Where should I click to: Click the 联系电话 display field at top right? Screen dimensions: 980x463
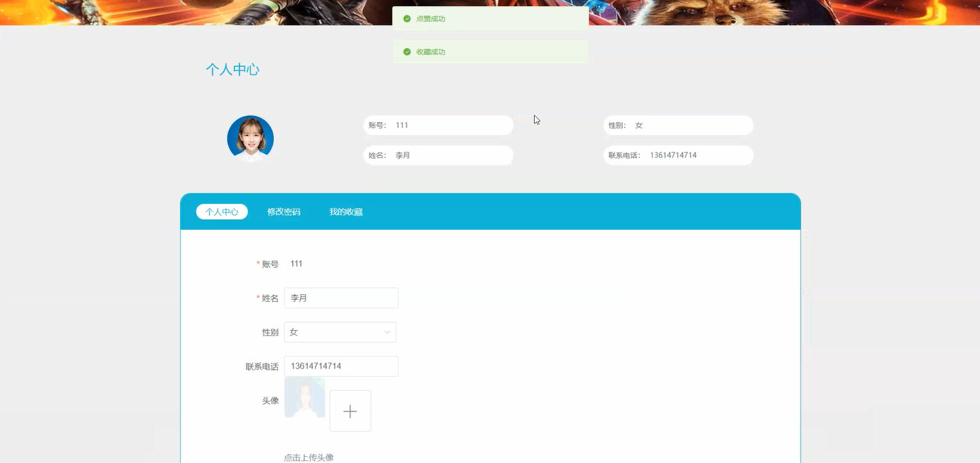pos(678,155)
